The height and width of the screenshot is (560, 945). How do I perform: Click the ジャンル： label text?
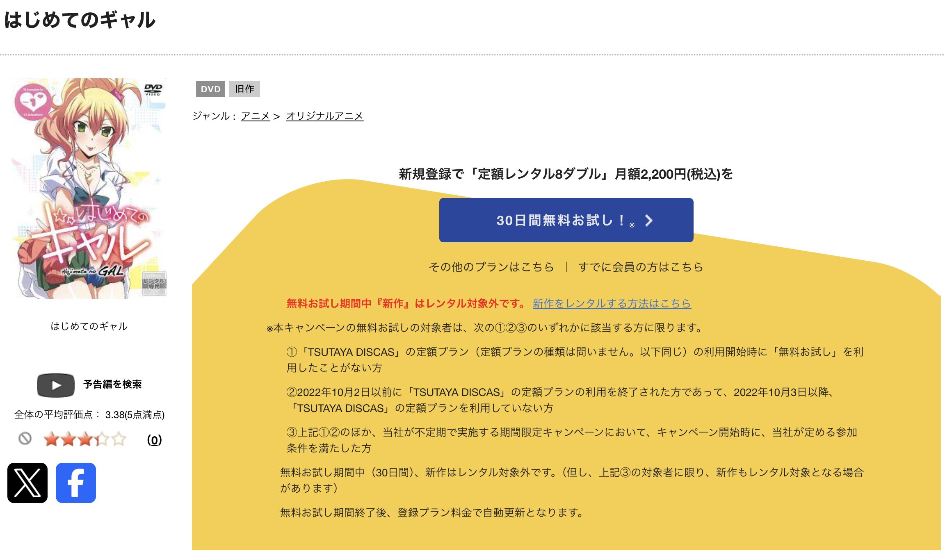point(215,116)
